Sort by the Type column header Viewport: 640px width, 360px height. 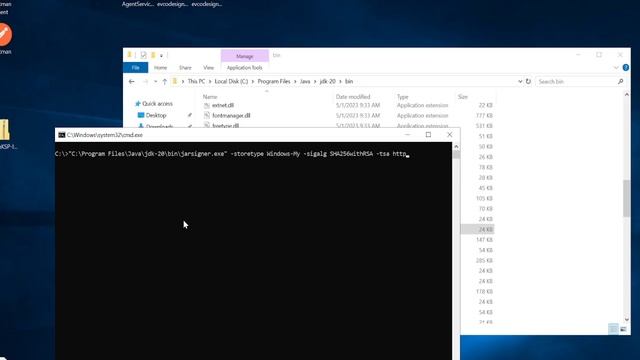(402, 97)
